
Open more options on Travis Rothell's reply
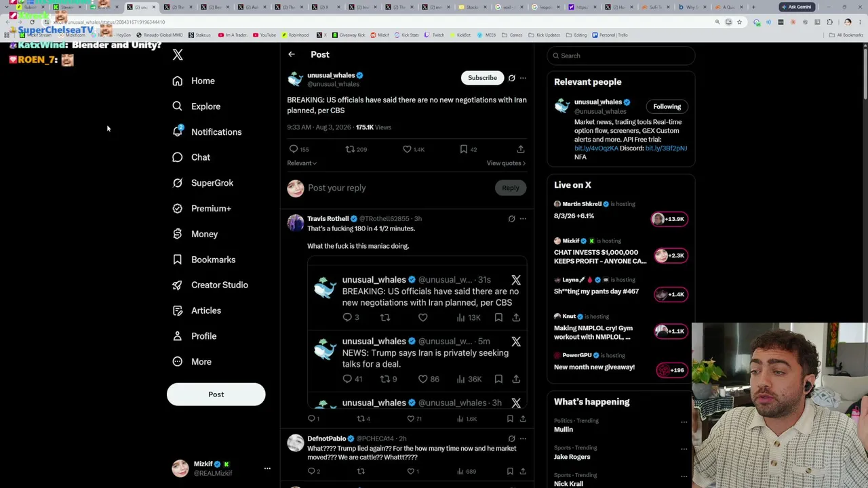(523, 219)
